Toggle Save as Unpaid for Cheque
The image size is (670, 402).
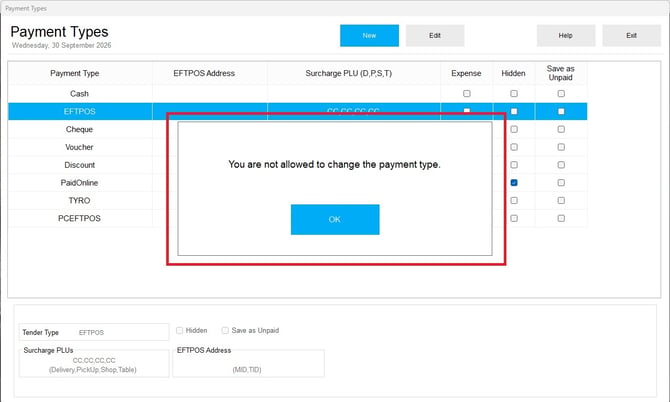(561, 129)
